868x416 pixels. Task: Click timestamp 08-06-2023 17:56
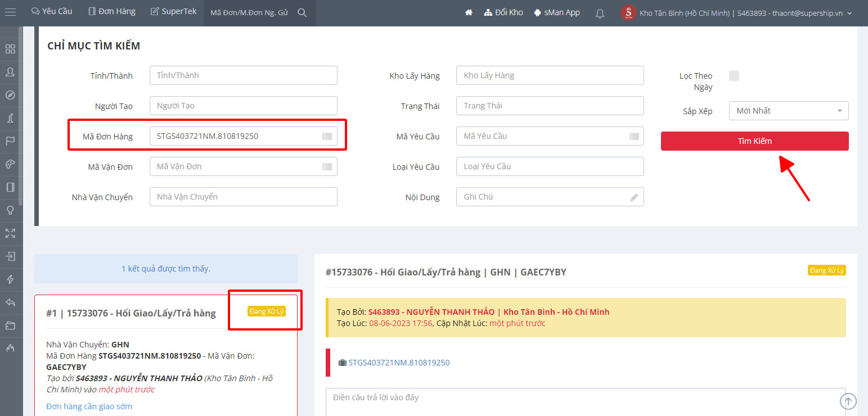click(x=401, y=323)
